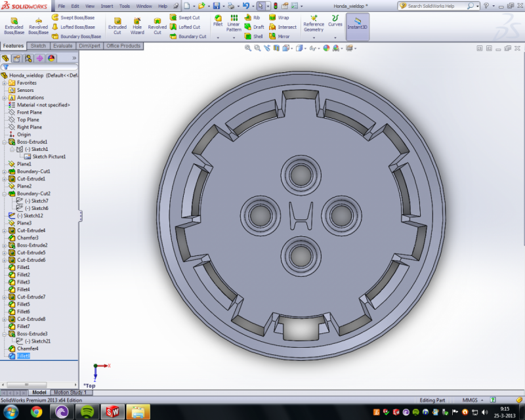Expand the Cut-Extrude4 feature
The image size is (525, 420).
coord(5,230)
